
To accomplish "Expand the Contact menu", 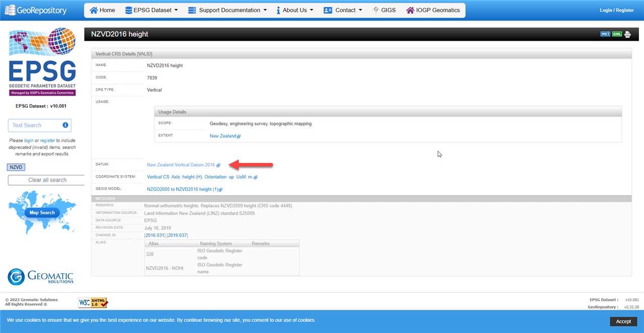I will pos(343,10).
